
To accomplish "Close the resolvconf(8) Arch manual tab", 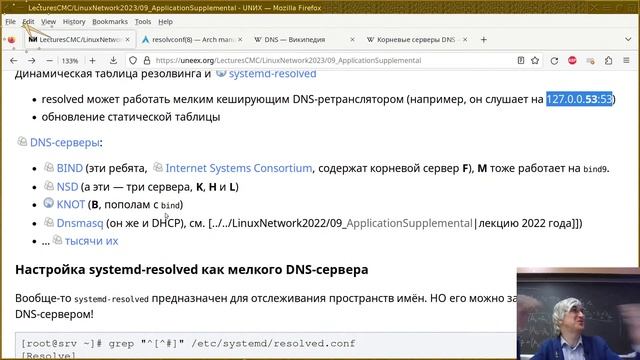I will [240, 40].
